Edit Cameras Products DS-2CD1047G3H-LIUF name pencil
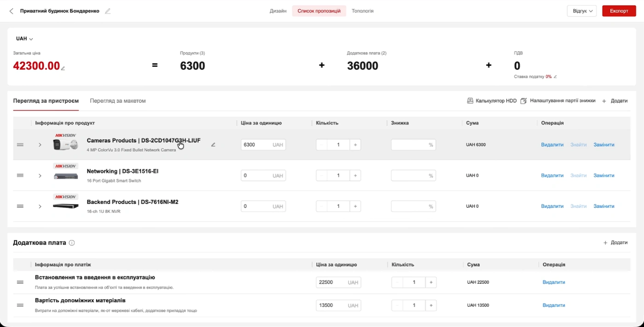644x327 pixels. 213,145
